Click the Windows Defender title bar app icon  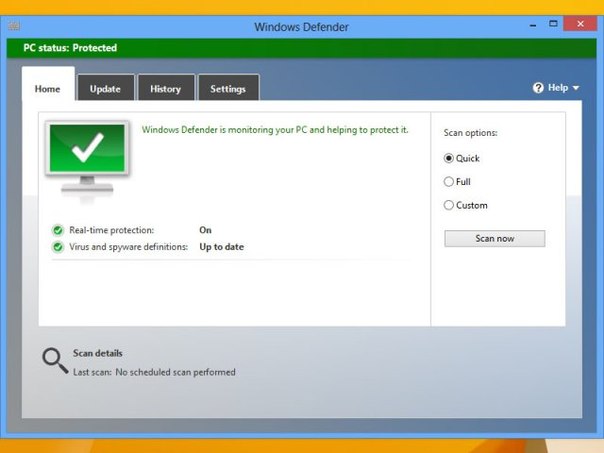click(x=14, y=26)
